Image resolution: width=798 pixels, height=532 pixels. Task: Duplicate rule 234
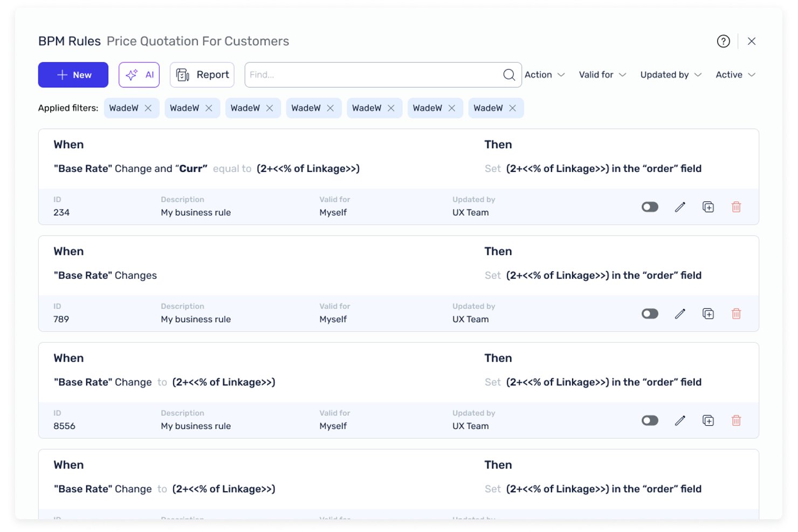click(x=708, y=207)
